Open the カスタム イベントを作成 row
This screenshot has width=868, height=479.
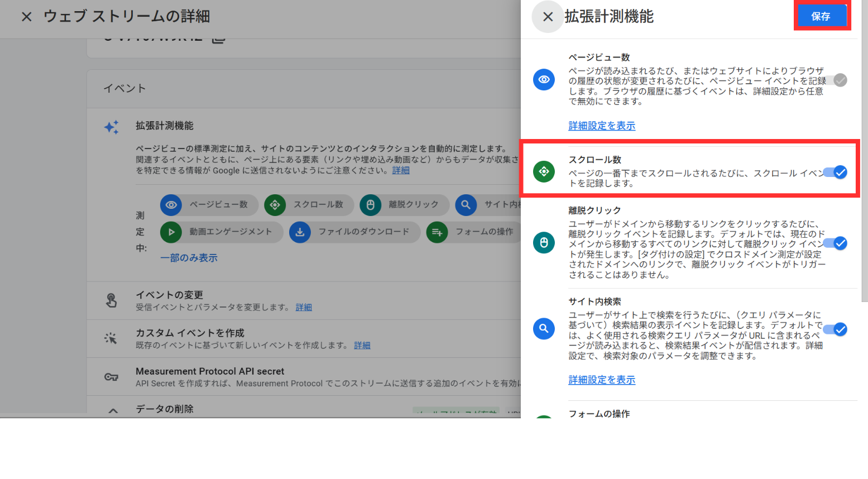pyautogui.click(x=304, y=338)
